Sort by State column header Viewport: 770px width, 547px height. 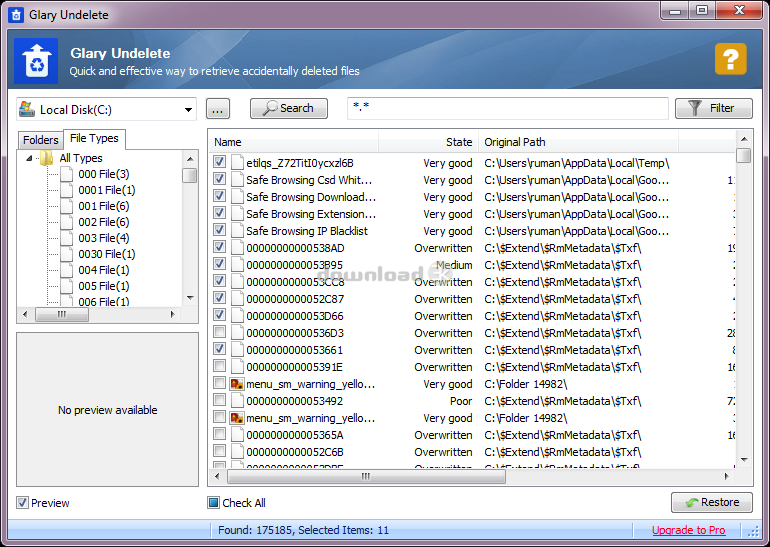(428, 142)
